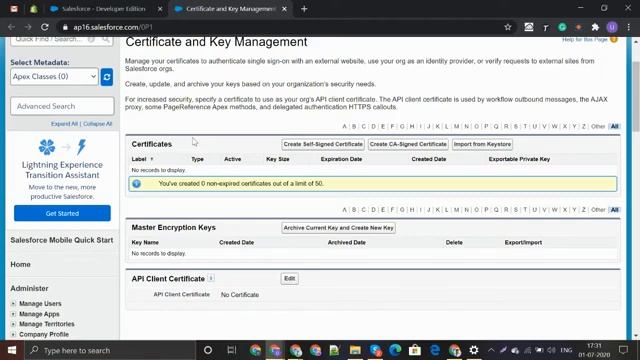Click Create CA-Signed Certificate button
640x360 pixels.
[408, 144]
